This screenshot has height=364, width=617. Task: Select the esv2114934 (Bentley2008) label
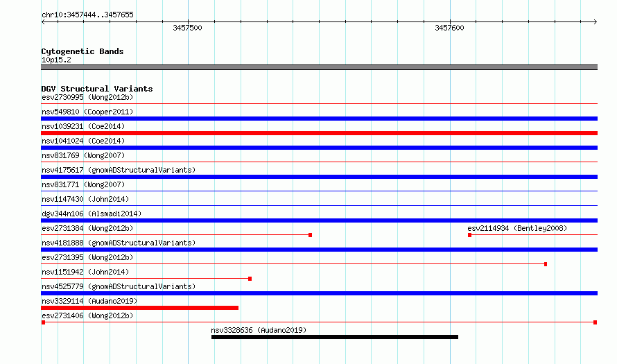coord(517,228)
